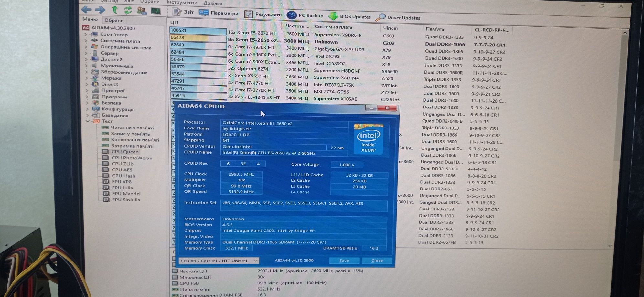The height and width of the screenshot is (297, 644).
Task: Select the FPU VP8 benchmark
Action: click(x=122, y=182)
